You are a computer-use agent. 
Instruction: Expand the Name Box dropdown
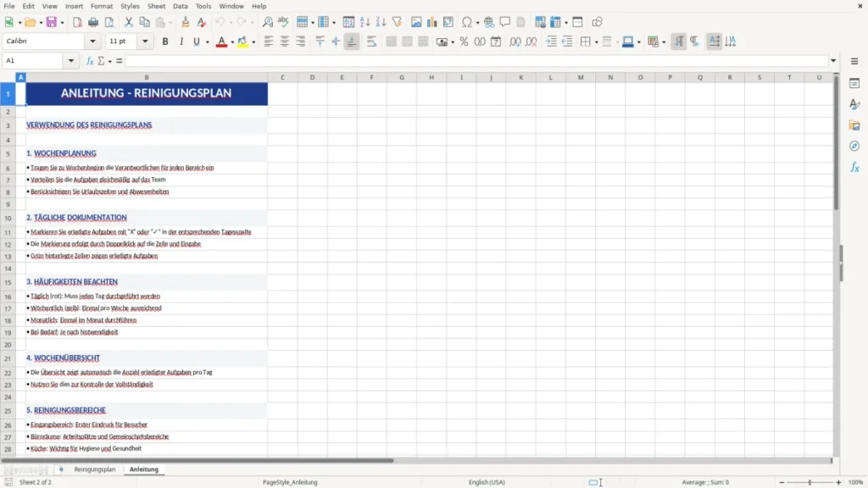[x=71, y=61]
